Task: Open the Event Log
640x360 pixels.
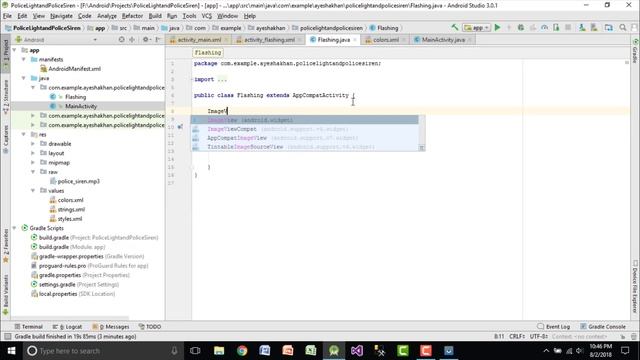Action: (x=553, y=327)
